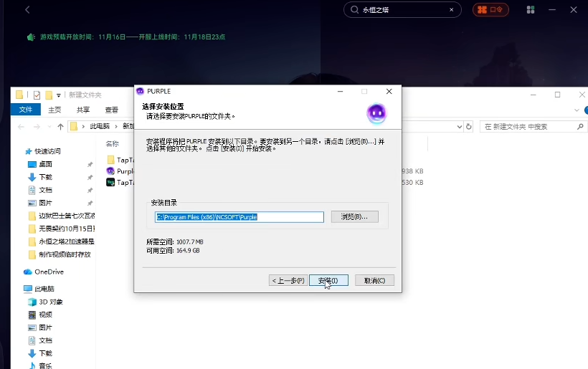
Task: Switch to the 主页 ribbon tab
Action: 54,110
